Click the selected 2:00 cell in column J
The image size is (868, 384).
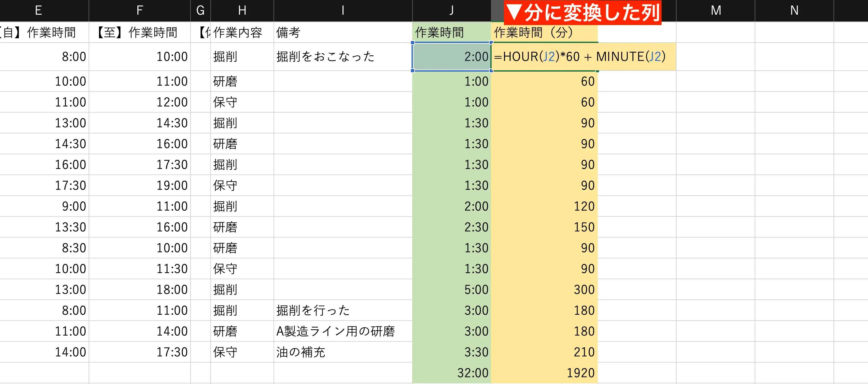click(x=452, y=57)
